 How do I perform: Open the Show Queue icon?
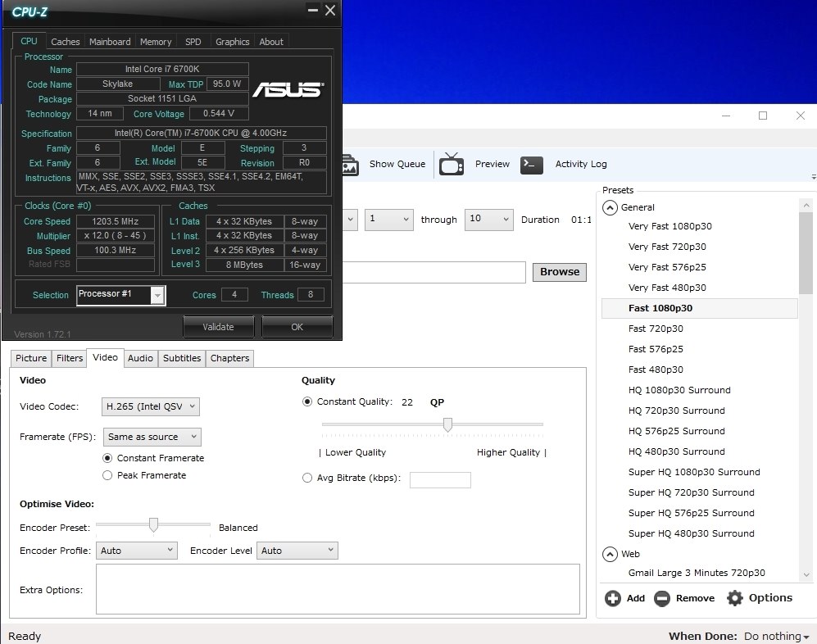(x=350, y=165)
